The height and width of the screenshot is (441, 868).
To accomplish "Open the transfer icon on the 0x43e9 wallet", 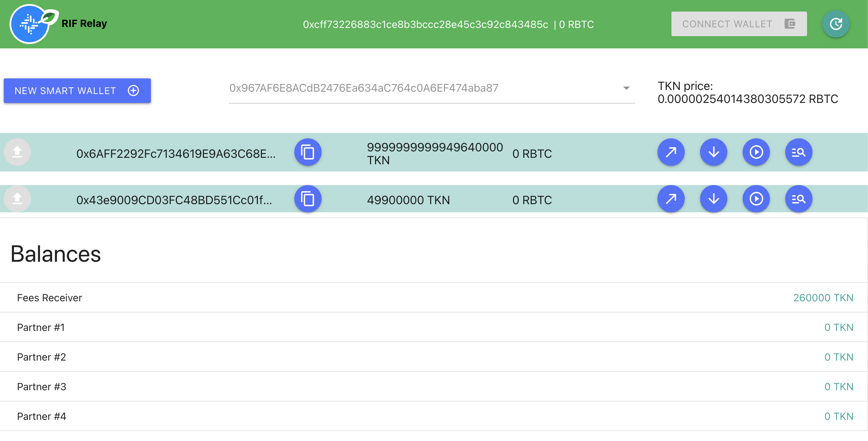I will coord(671,199).
